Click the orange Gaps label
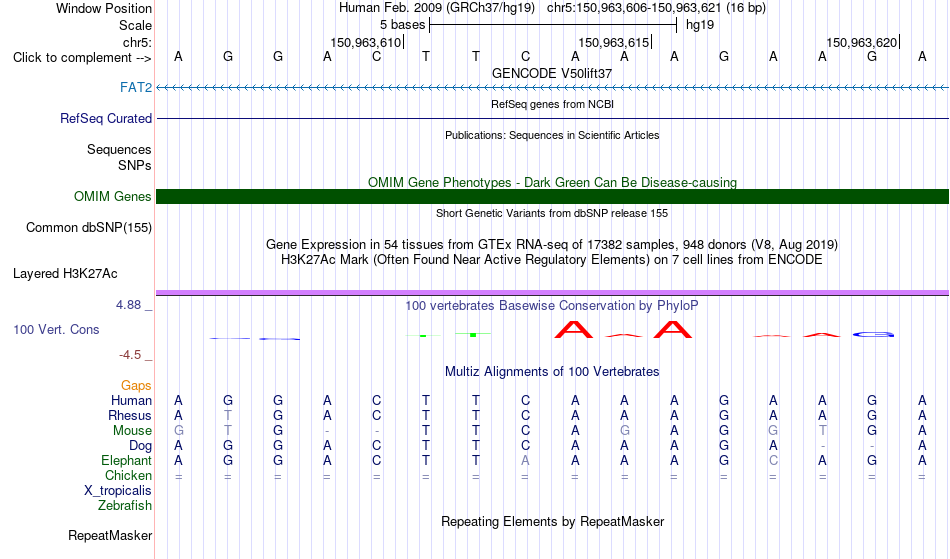The image size is (950, 559). click(x=136, y=385)
